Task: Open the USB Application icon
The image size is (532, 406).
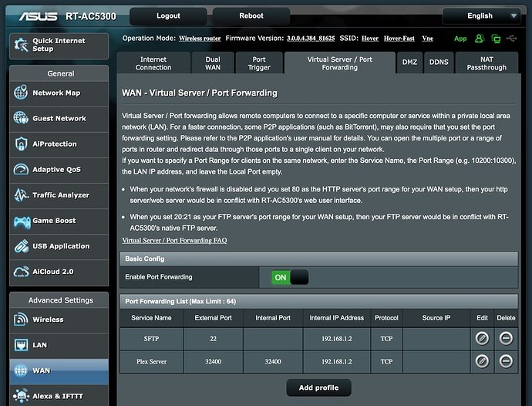Action: tap(21, 246)
